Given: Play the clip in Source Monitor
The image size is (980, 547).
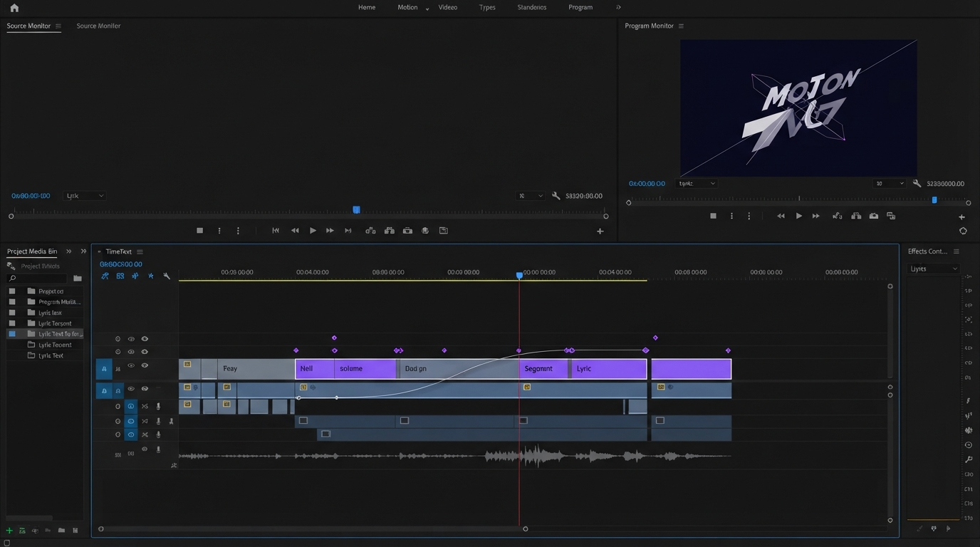Looking at the screenshot, I should click(x=313, y=231).
